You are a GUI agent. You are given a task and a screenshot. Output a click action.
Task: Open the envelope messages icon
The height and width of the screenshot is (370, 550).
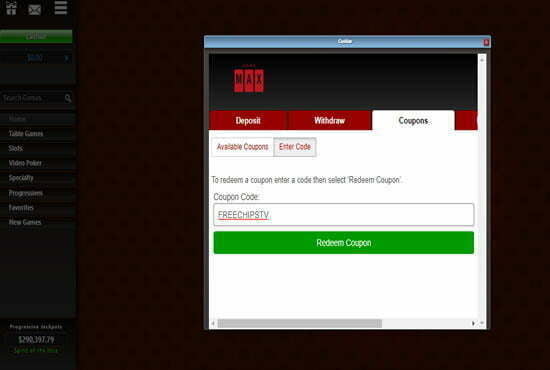(x=34, y=10)
